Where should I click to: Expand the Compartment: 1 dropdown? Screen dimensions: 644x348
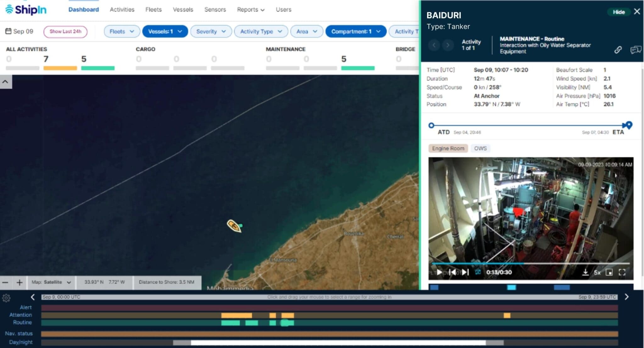[x=355, y=31]
